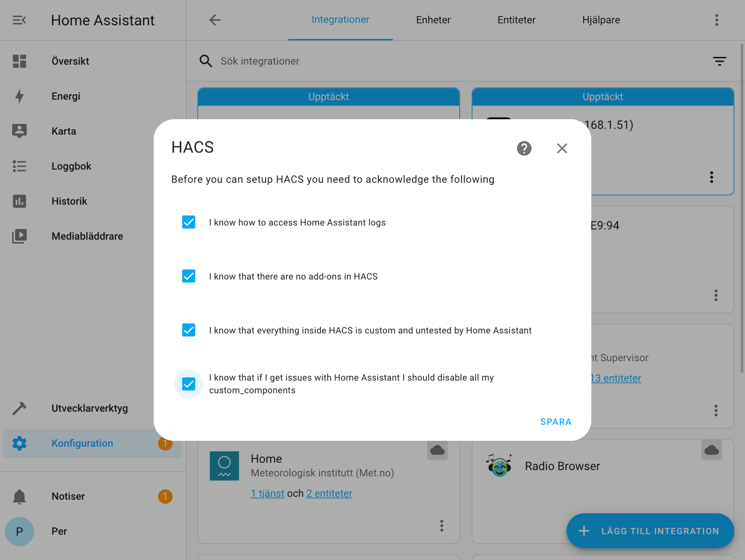Open the '2 entiteter' link on Home card
Image resolution: width=745 pixels, height=560 pixels.
[329, 493]
